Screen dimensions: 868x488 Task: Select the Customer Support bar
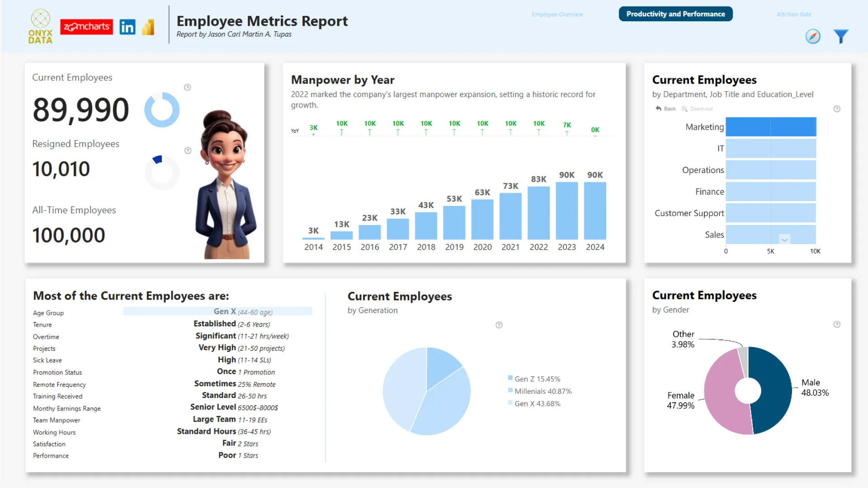coord(771,213)
